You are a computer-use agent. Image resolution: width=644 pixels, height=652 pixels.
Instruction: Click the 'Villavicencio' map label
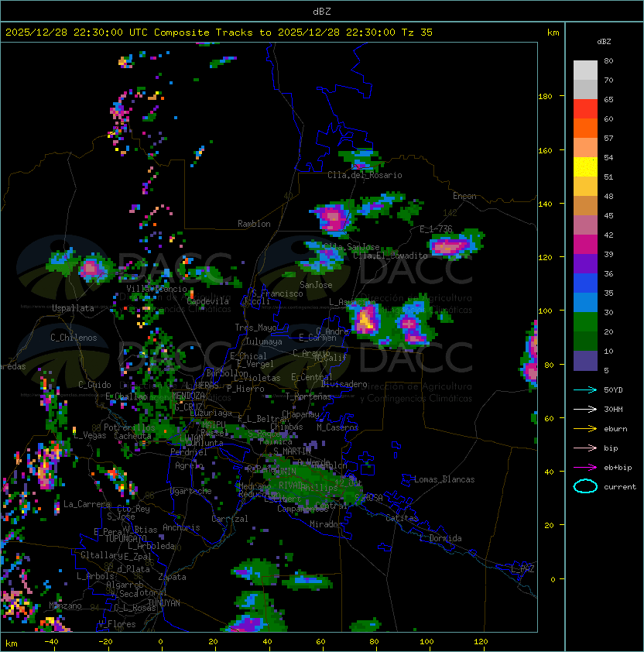pos(156,289)
